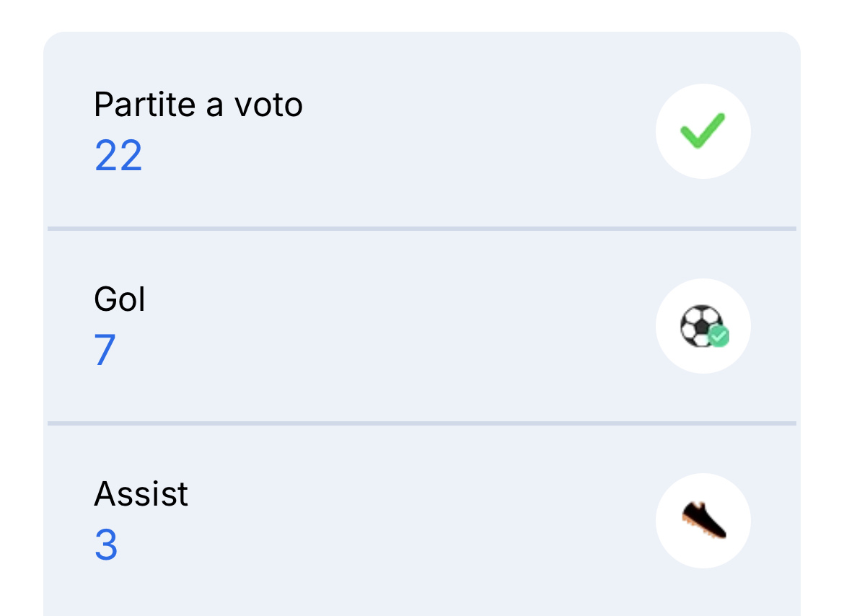Click the green checkmark icon

coord(703,131)
